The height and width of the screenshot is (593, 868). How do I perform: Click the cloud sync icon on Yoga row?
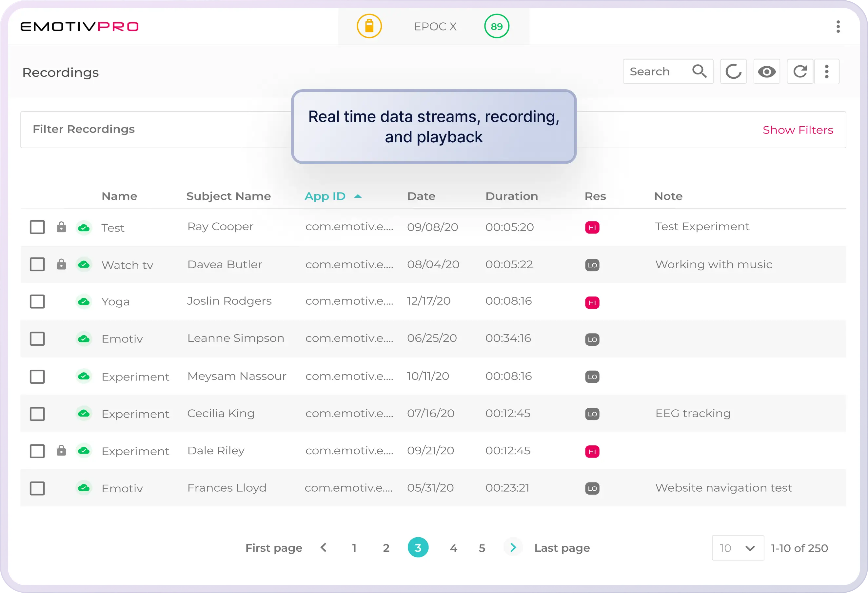84,301
